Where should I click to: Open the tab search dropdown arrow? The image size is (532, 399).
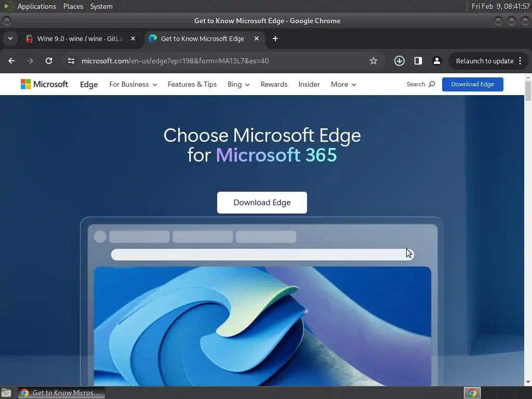click(10, 38)
